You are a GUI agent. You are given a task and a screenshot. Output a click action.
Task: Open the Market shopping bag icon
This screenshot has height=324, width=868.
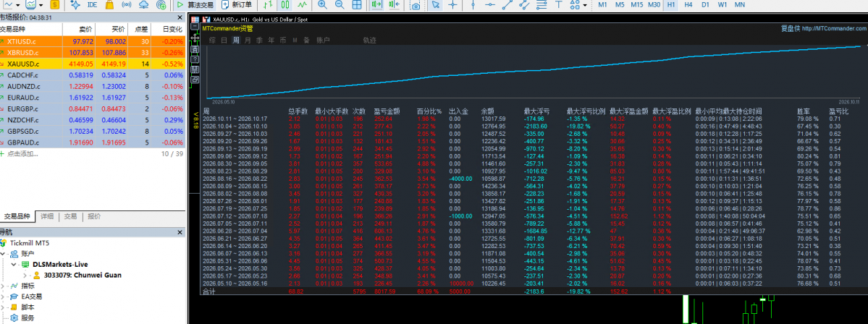pos(110,5)
